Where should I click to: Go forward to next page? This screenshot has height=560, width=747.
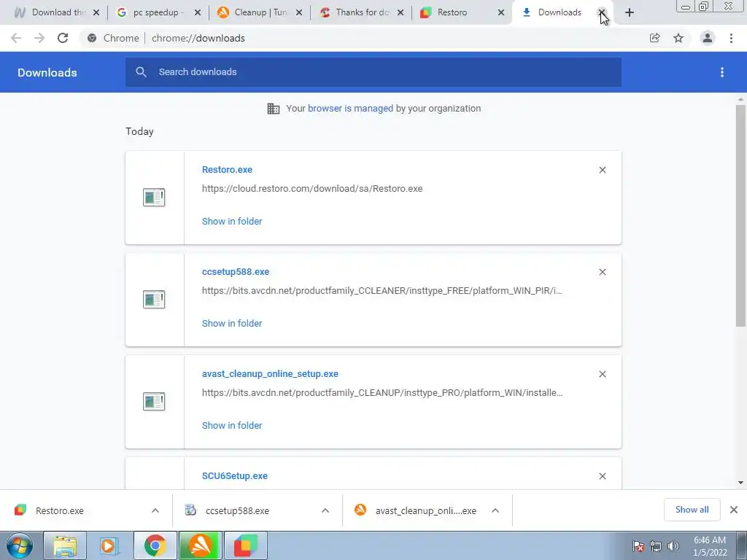[x=39, y=38]
